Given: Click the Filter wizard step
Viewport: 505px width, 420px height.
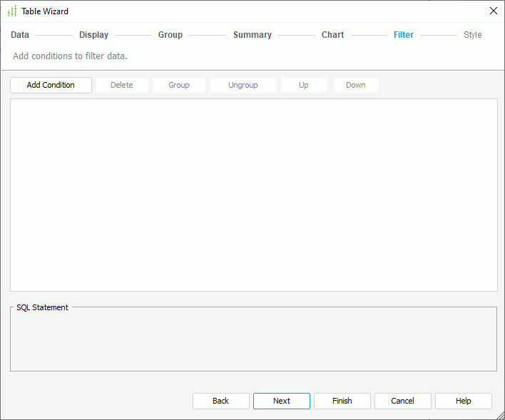Looking at the screenshot, I should coord(403,35).
